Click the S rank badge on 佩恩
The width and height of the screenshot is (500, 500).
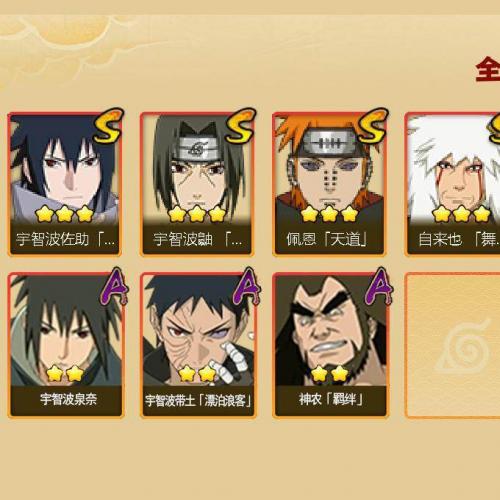click(373, 125)
